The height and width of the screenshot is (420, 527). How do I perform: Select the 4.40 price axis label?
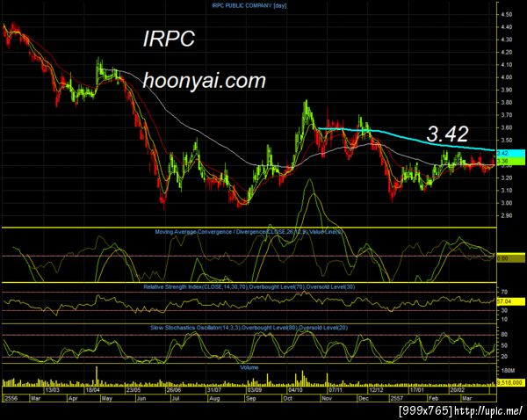pyautogui.click(x=507, y=27)
